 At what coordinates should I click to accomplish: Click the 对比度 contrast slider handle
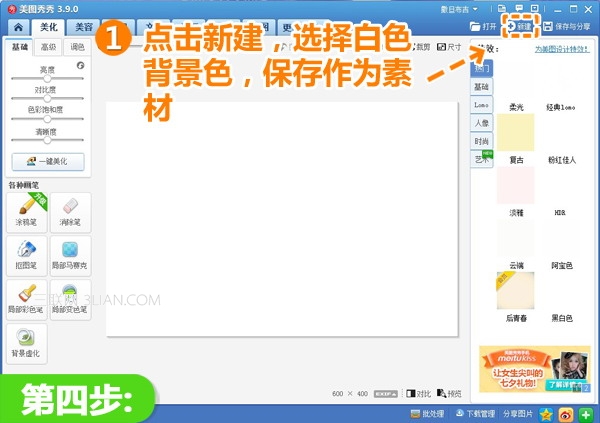tap(47, 98)
